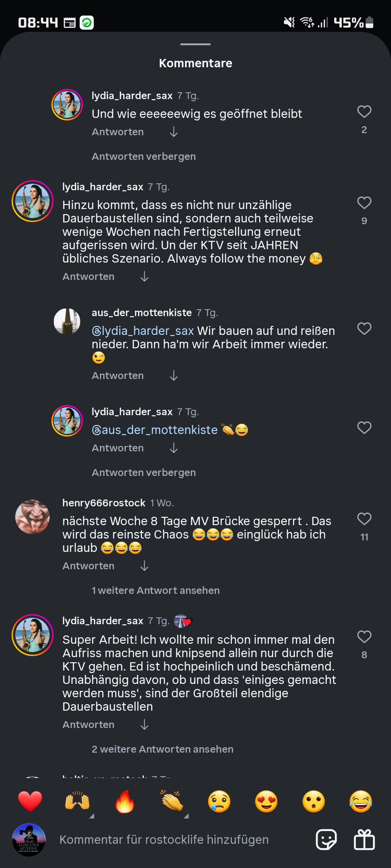The height and width of the screenshot is (868, 391).
Task: Open the @aus_der_mottenkiste mention link
Action: pos(155,430)
